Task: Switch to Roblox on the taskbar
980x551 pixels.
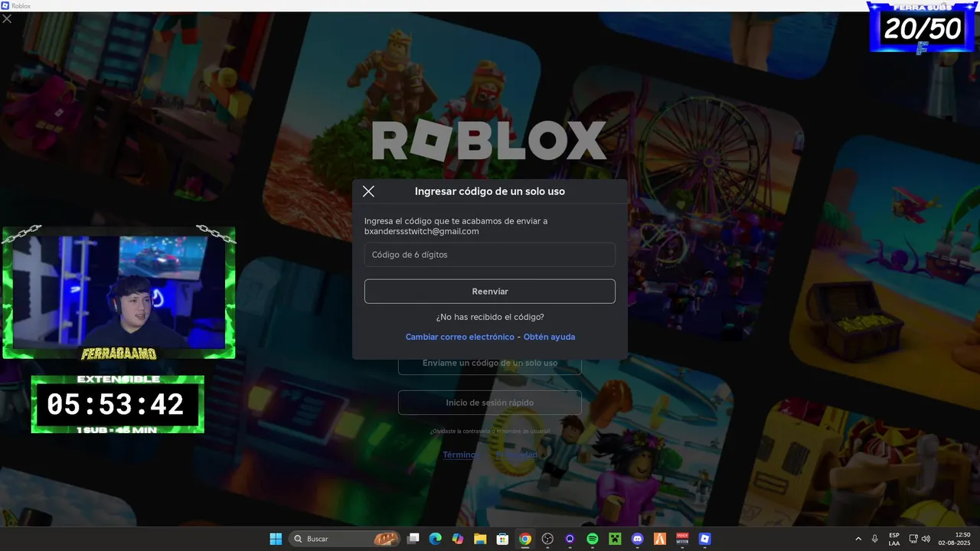Action: pos(704,539)
